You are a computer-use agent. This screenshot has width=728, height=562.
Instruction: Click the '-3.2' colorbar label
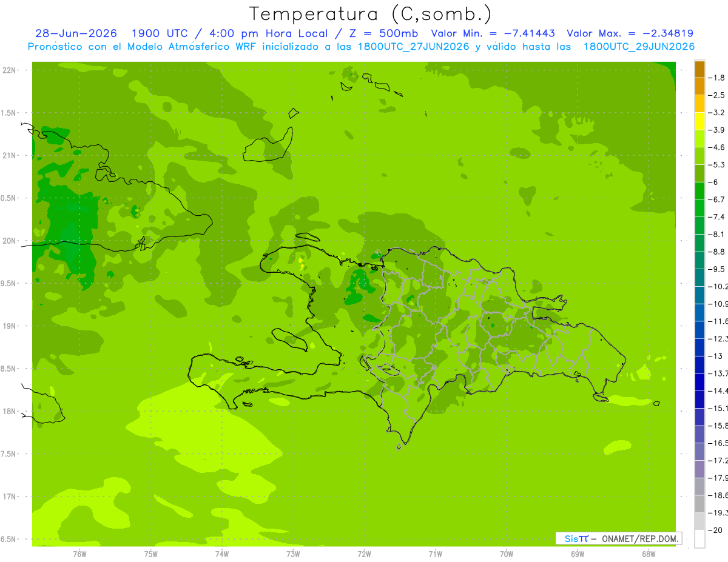click(716, 113)
